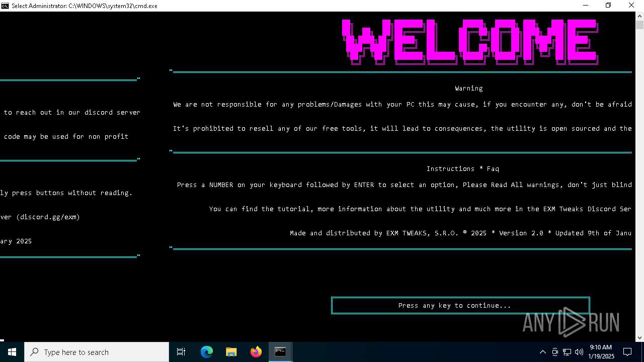The width and height of the screenshot is (644, 362).
Task: Click the vertical scrollbar thumb
Action: tap(639, 25)
